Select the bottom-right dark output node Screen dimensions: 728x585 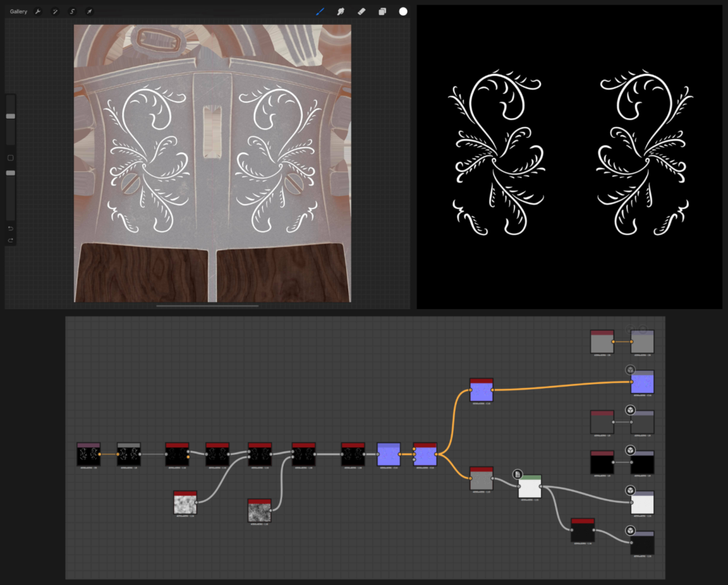(643, 543)
